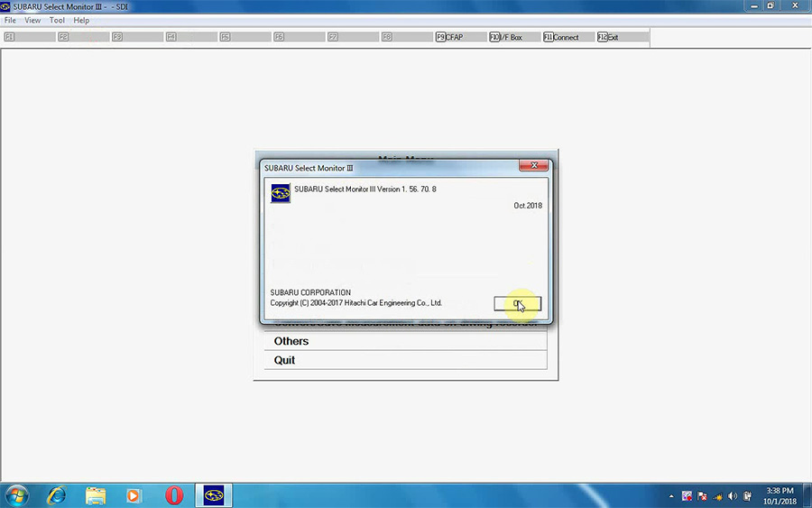Launch Internet Explorer from the taskbar

pyautogui.click(x=57, y=494)
